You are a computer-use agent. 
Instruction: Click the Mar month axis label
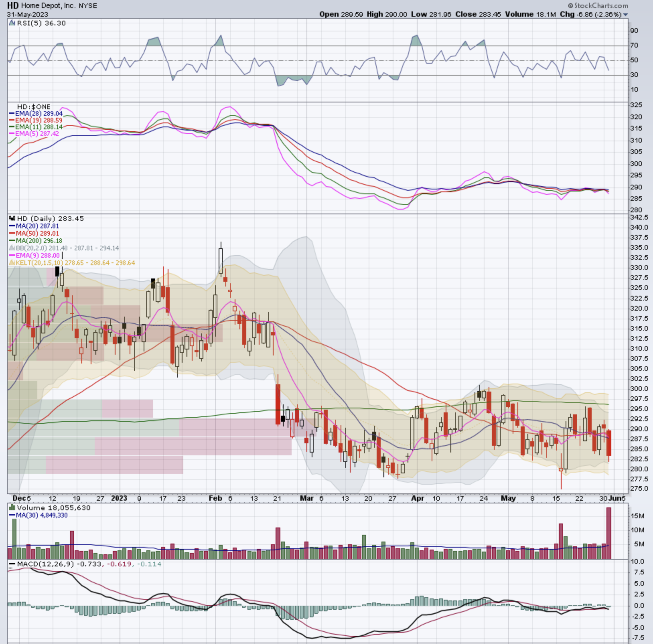point(307,498)
